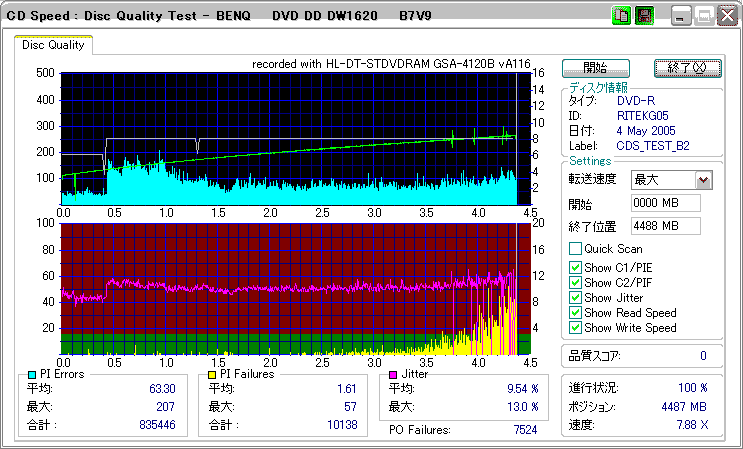This screenshot has height=449, width=743.
Task: Click the cyan PI Errors color swatch
Action: click(x=33, y=375)
